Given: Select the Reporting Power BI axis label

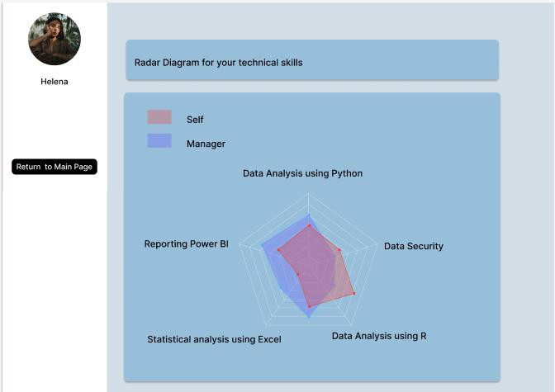Looking at the screenshot, I should (186, 244).
